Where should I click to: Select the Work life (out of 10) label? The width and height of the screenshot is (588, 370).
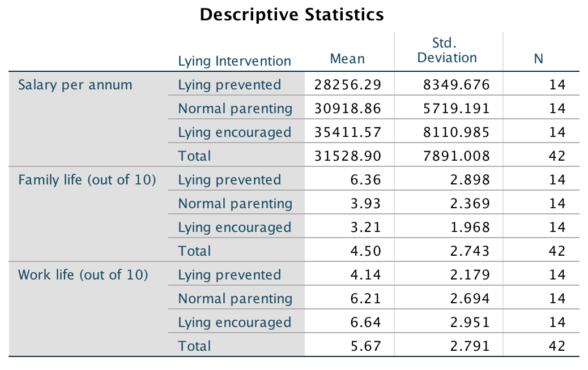pyautogui.click(x=83, y=275)
